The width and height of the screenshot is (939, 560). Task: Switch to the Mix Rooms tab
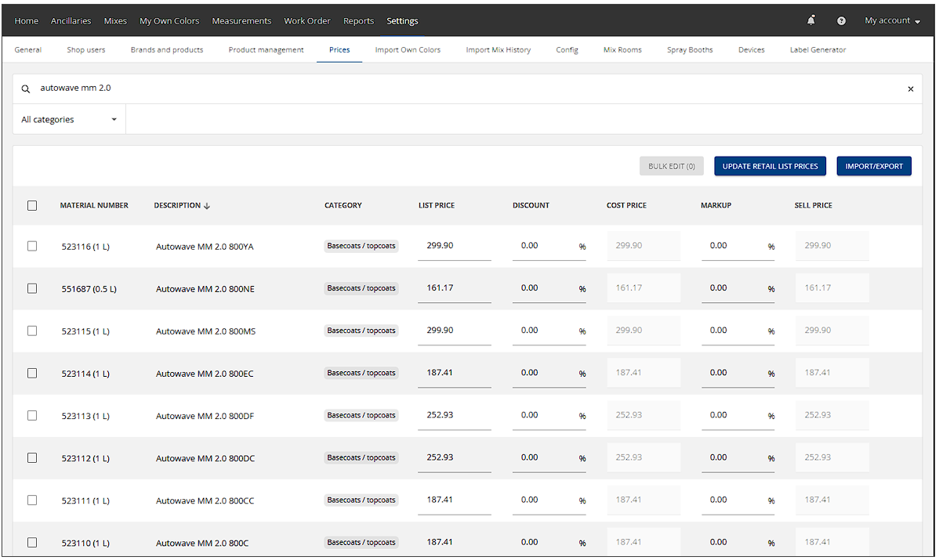pos(622,49)
